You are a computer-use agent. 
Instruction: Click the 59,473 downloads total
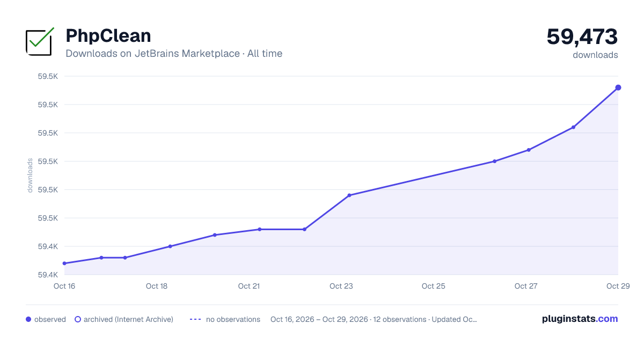pyautogui.click(x=582, y=37)
